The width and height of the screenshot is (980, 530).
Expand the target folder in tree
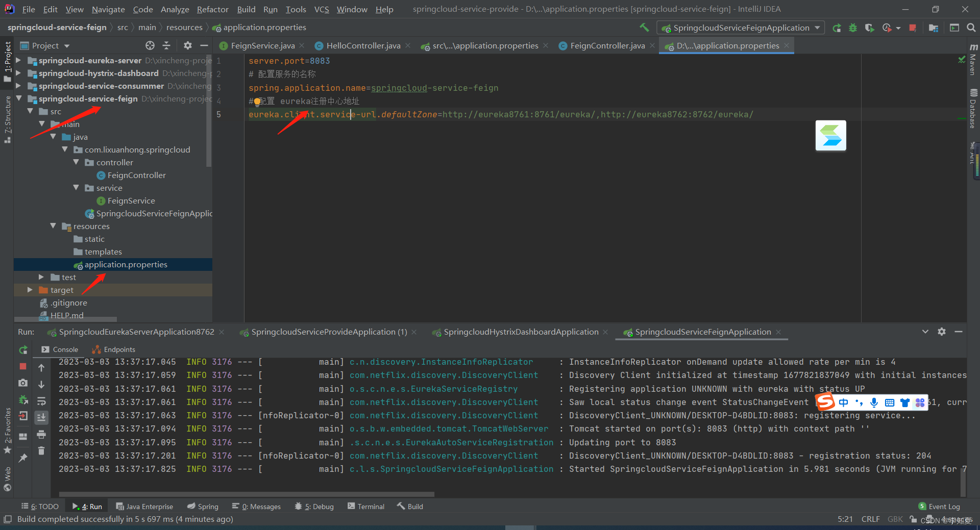click(30, 290)
